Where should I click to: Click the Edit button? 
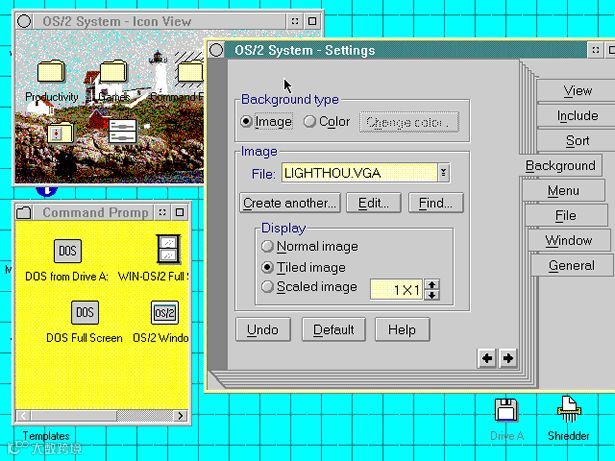tap(373, 203)
